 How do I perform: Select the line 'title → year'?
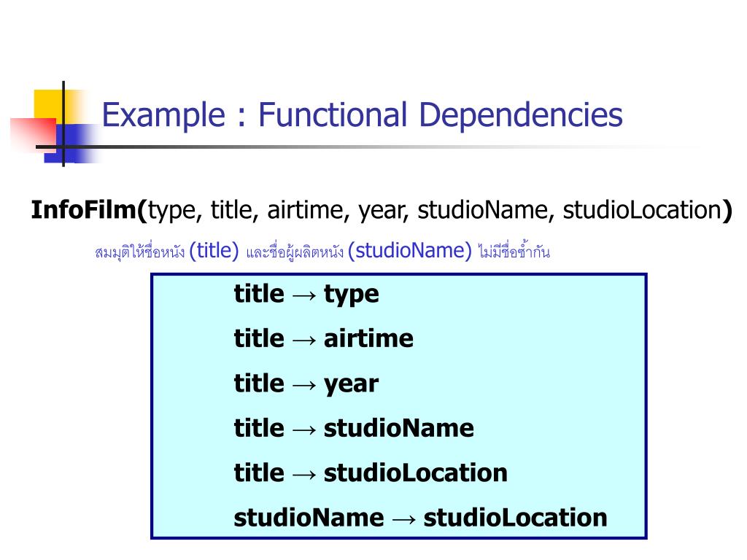[x=306, y=384]
